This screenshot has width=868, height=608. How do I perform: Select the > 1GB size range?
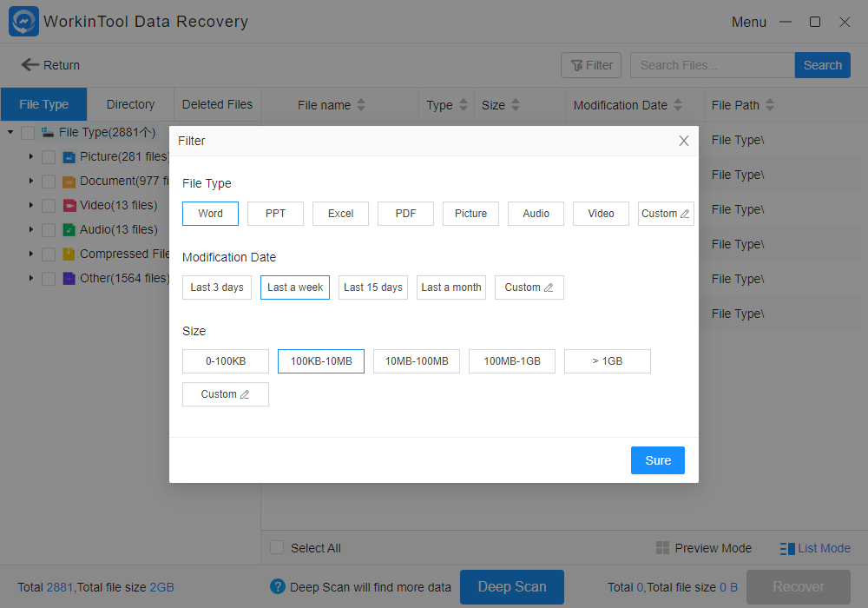click(x=608, y=361)
